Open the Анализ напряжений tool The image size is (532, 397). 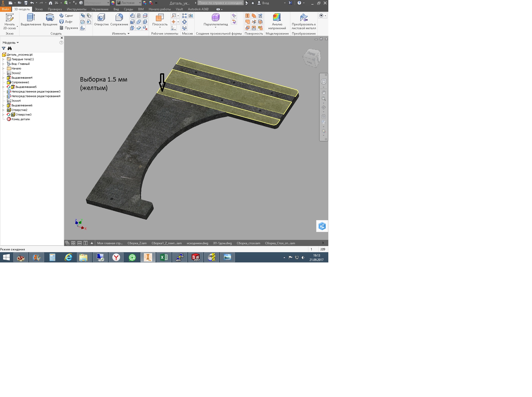pos(277,17)
